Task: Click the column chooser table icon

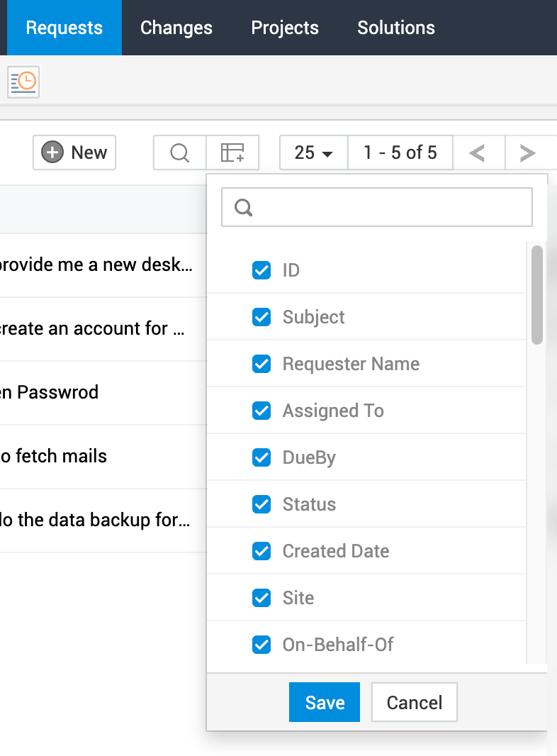Action: pyautogui.click(x=232, y=152)
